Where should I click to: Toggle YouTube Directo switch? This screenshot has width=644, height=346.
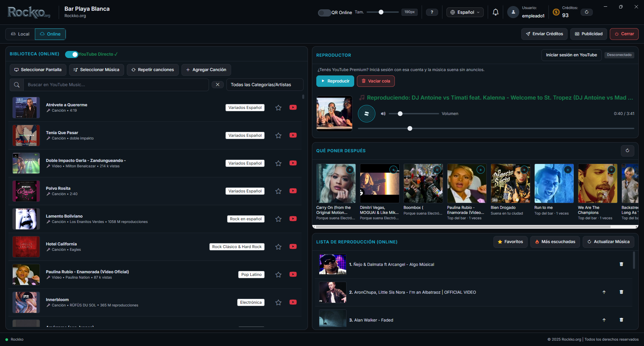71,54
